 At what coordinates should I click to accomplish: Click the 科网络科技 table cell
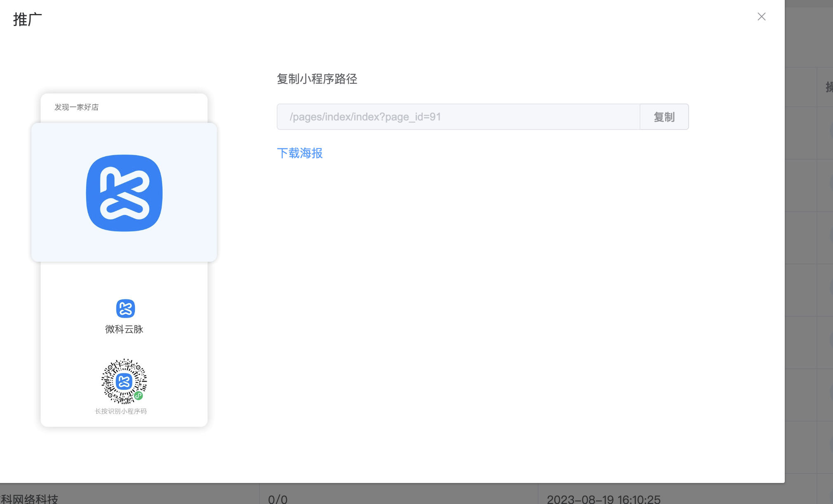29,499
